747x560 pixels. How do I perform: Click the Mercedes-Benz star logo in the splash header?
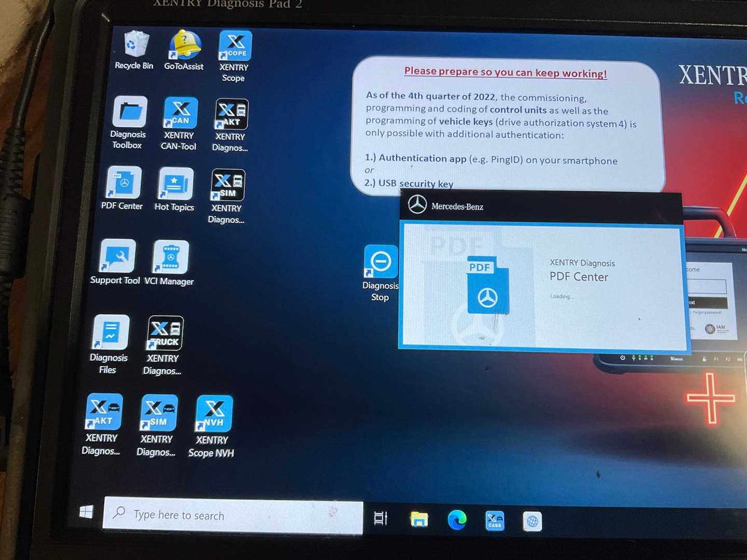pos(418,205)
